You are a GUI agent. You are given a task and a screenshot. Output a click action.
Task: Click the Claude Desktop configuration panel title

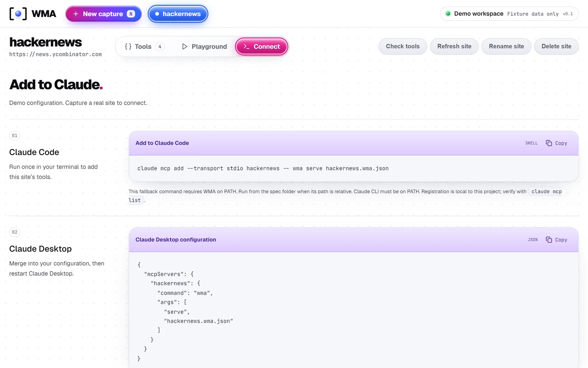click(176, 240)
